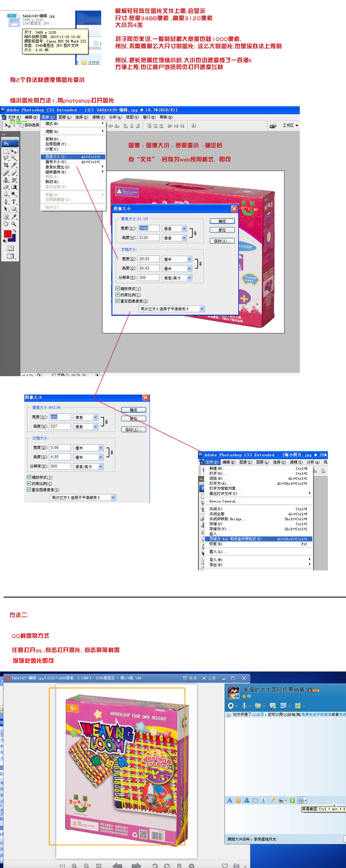Select the Crop tool in Photoshop toolbox
This screenshot has height=868, width=346.
pos(6,165)
